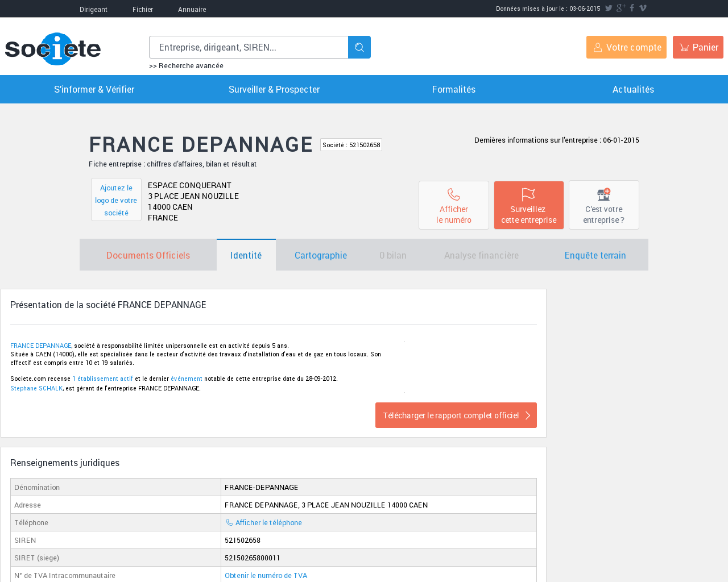Image resolution: width=728 pixels, height=582 pixels.
Task: Click the Dénomination value FRANCE-DEPANNAGE
Action: pos(261,487)
